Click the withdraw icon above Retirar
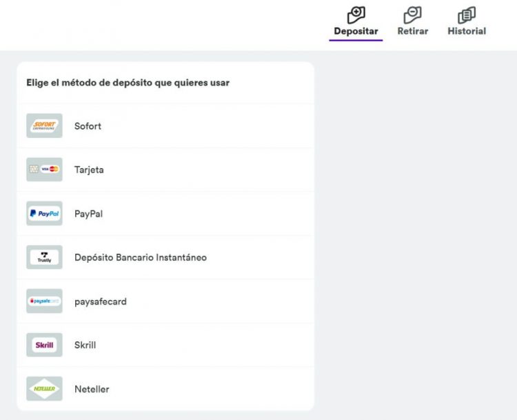This screenshot has width=517, height=420. pyautogui.click(x=412, y=14)
